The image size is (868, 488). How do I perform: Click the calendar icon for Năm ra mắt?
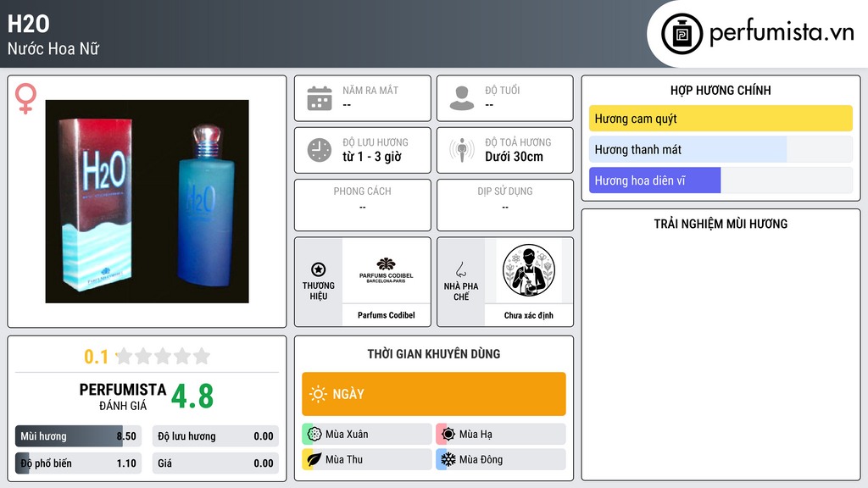pyautogui.click(x=320, y=98)
